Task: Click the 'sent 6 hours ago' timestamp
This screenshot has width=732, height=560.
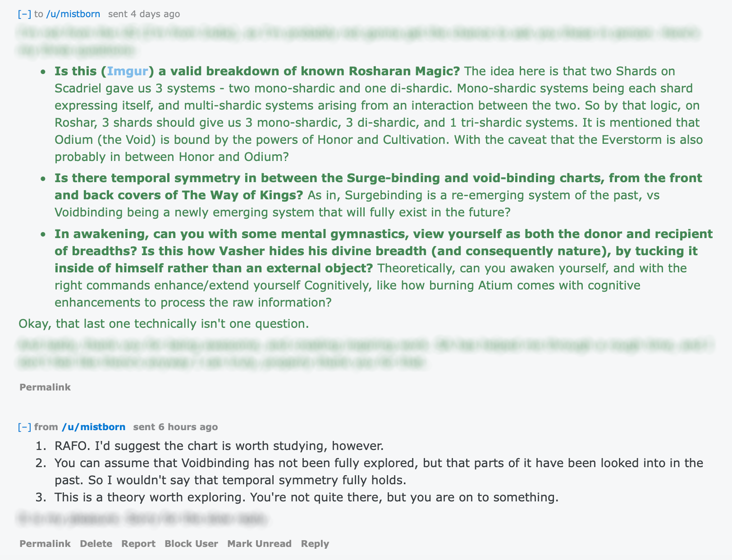Action: coord(175,427)
